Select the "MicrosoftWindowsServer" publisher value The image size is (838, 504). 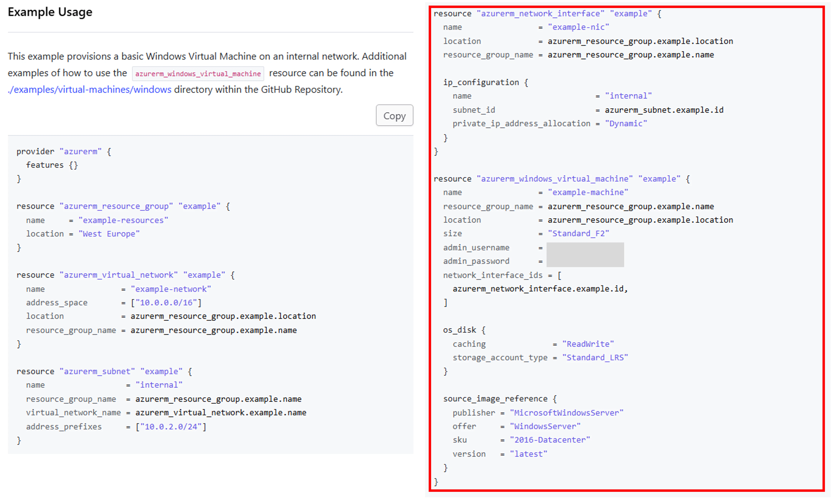(566, 413)
